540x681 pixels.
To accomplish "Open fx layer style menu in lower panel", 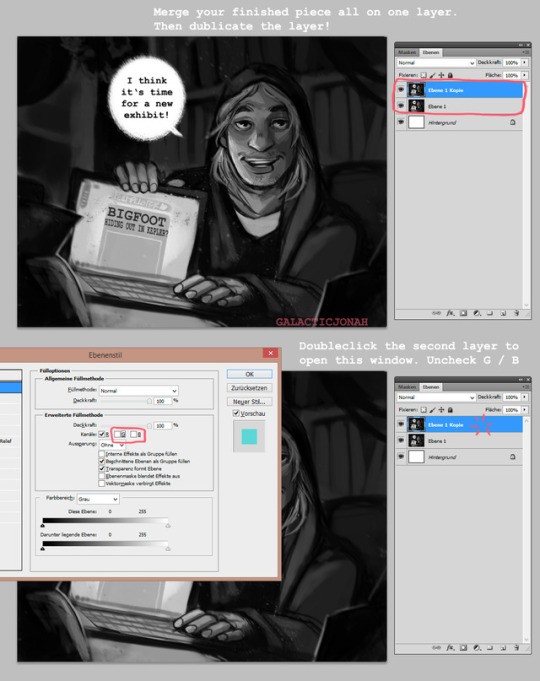I will (x=451, y=647).
